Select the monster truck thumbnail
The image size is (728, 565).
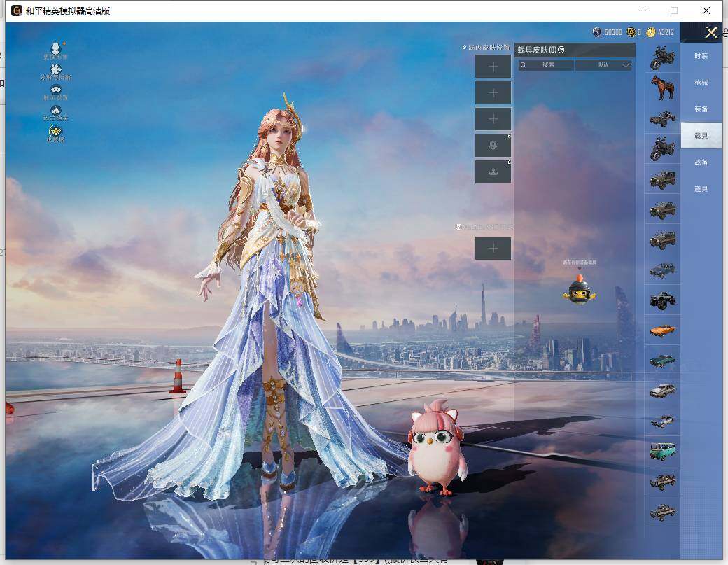point(662,301)
